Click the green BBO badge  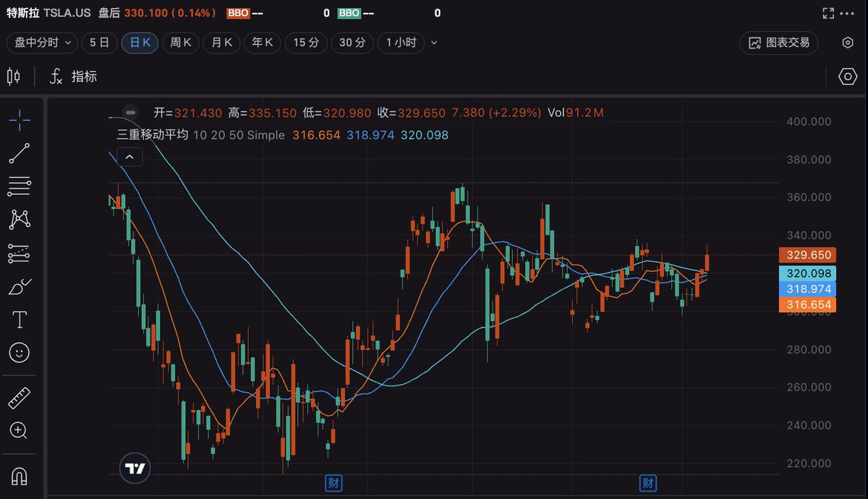[349, 13]
